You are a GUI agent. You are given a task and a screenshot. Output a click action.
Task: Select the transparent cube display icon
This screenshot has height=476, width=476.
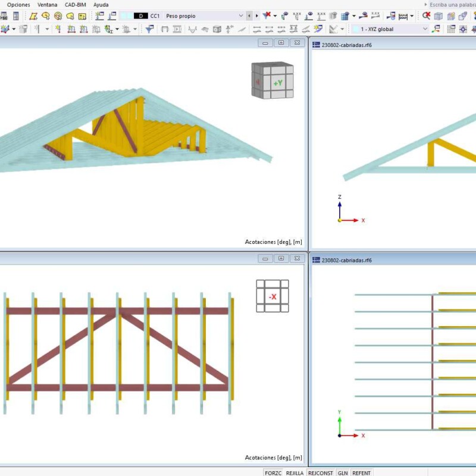(x=439, y=16)
